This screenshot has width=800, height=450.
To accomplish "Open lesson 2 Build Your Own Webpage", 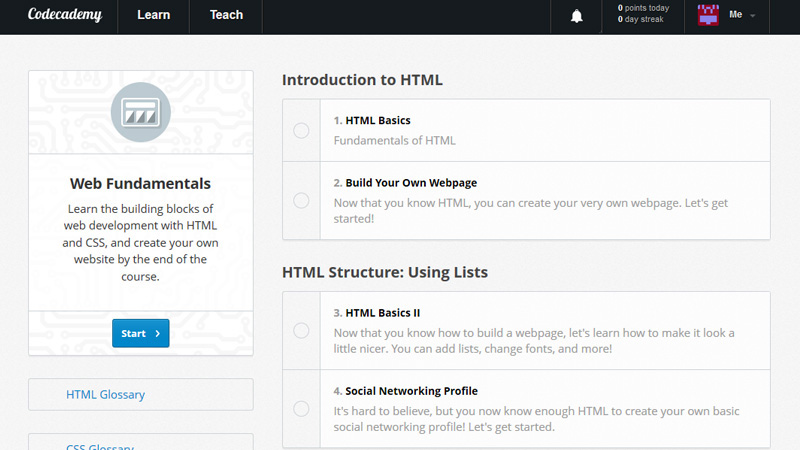I will 411,183.
